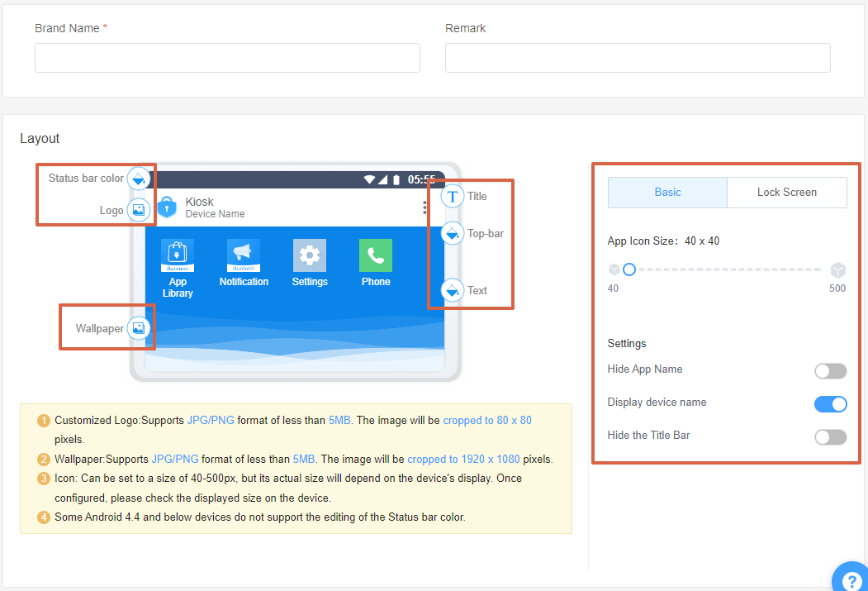This screenshot has height=591, width=868.
Task: Click the Title text color icon
Action: pyautogui.click(x=453, y=196)
